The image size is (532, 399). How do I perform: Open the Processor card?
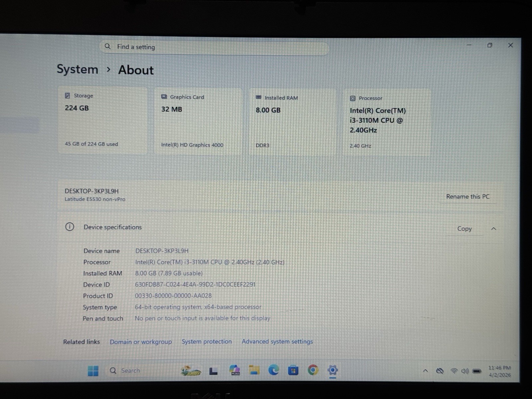point(387,123)
